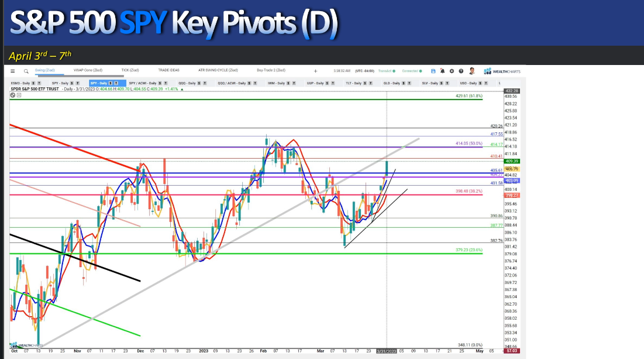The height and width of the screenshot is (359, 644).
Task: Click the 379.23 (23.6%) Fibonacci label
Action: [x=469, y=249]
